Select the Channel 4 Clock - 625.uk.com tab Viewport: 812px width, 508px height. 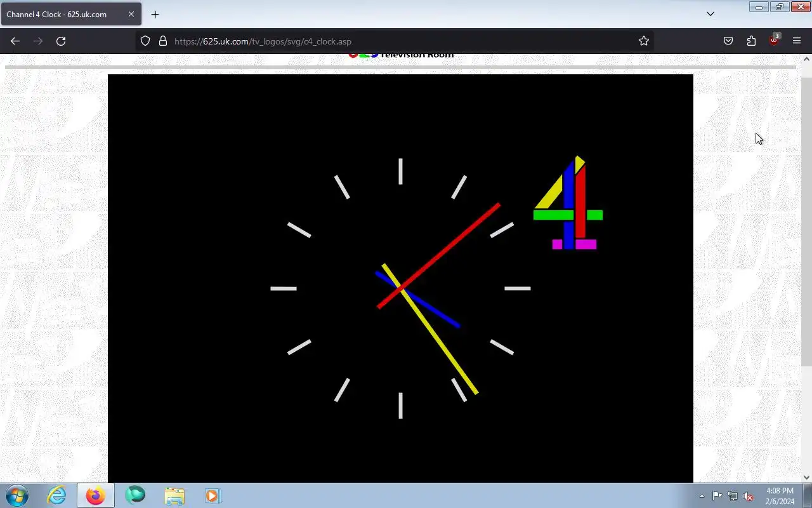71,14
